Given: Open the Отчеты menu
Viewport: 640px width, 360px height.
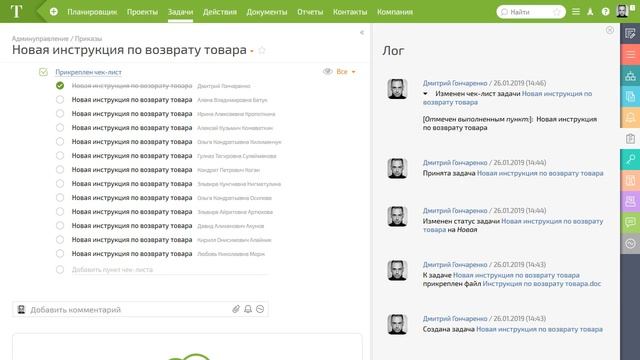Looking at the screenshot, I should (x=310, y=12).
